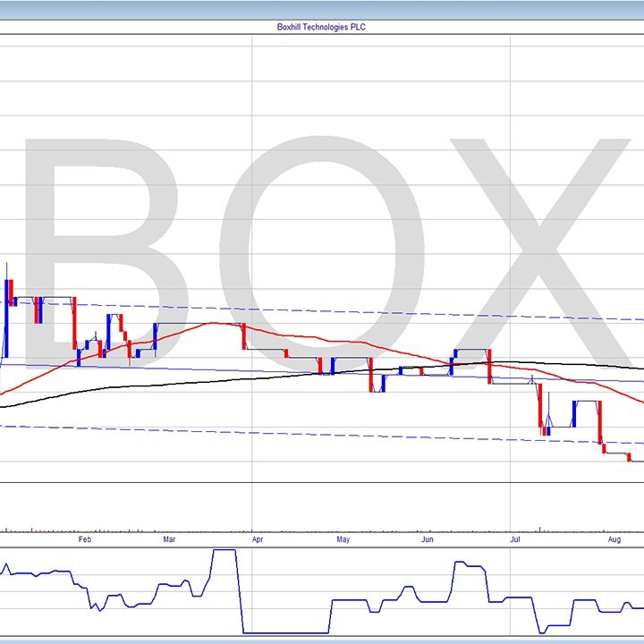Image resolution: width=644 pixels, height=644 pixels.
Task: Click the large red candle in early July
Action: (x=541, y=410)
